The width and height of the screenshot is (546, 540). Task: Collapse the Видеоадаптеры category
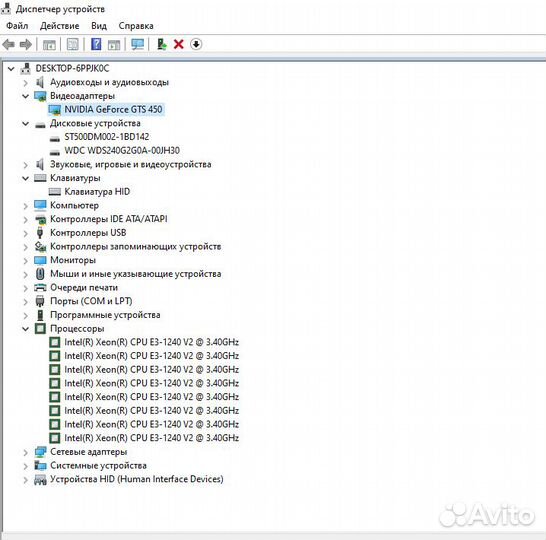25,96
